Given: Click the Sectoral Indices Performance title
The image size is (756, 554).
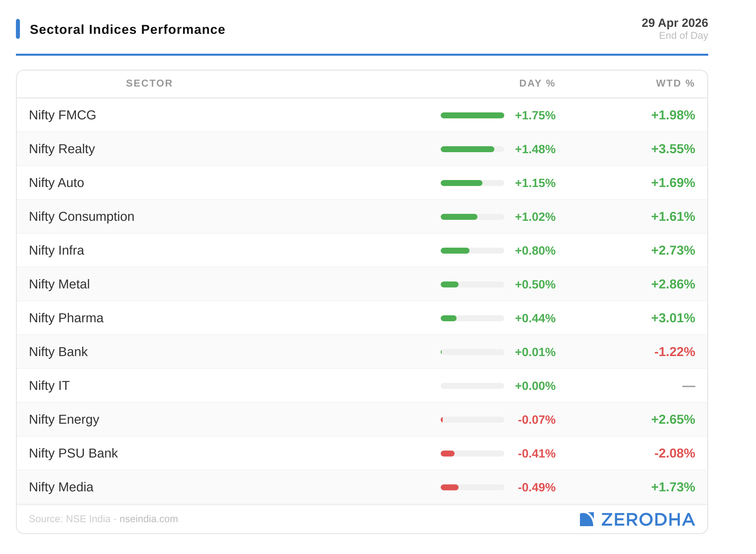Looking at the screenshot, I should [x=127, y=30].
